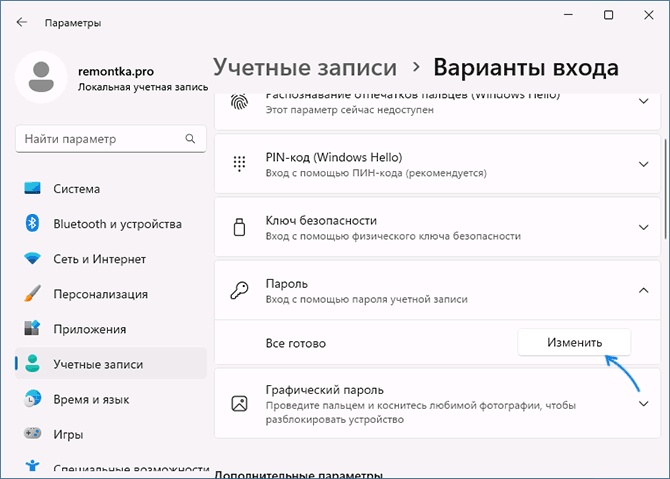
Task: Open Персонализация category
Action: 111,294
